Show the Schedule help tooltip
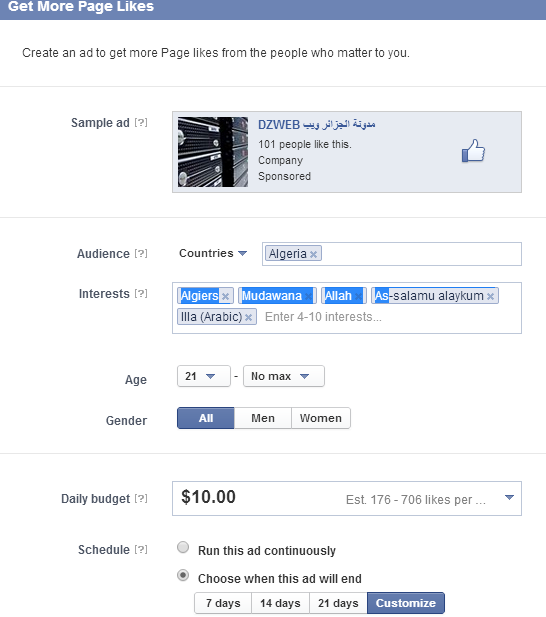Viewport: 546px width, 617px height. (x=141, y=549)
